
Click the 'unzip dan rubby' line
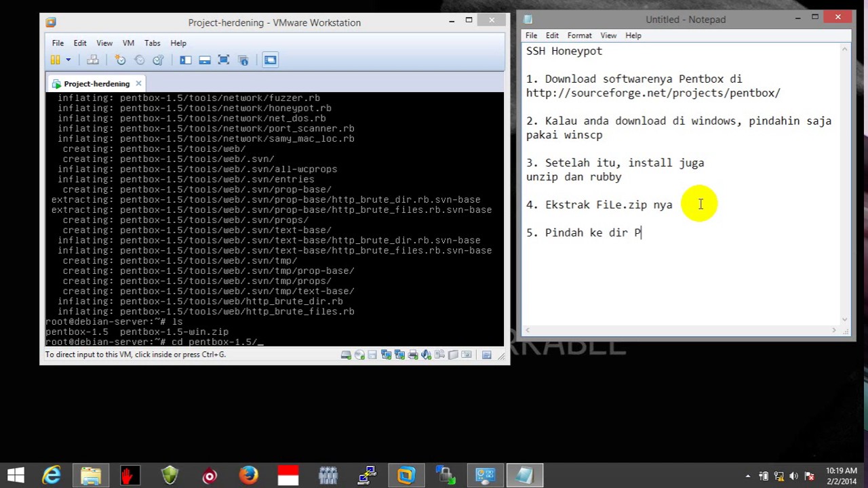click(x=574, y=177)
